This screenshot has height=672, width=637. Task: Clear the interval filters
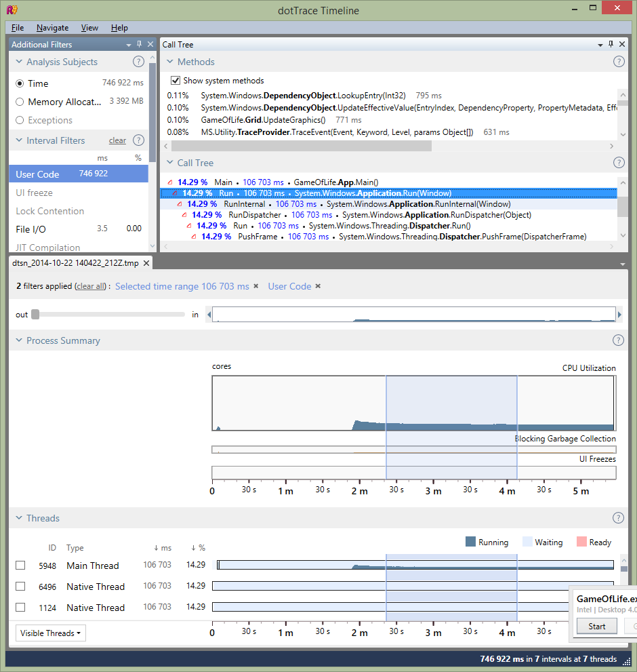pos(117,140)
